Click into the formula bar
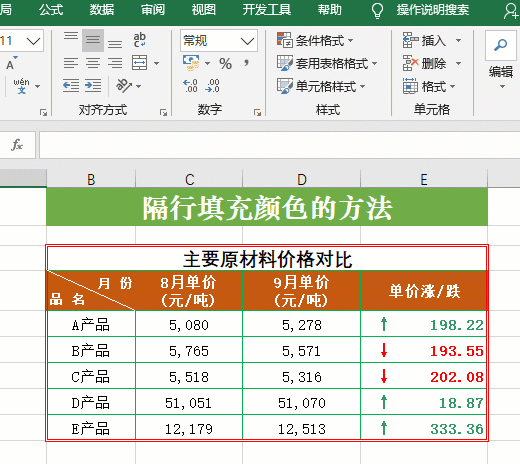This screenshot has width=520, height=464. pyautogui.click(x=279, y=145)
